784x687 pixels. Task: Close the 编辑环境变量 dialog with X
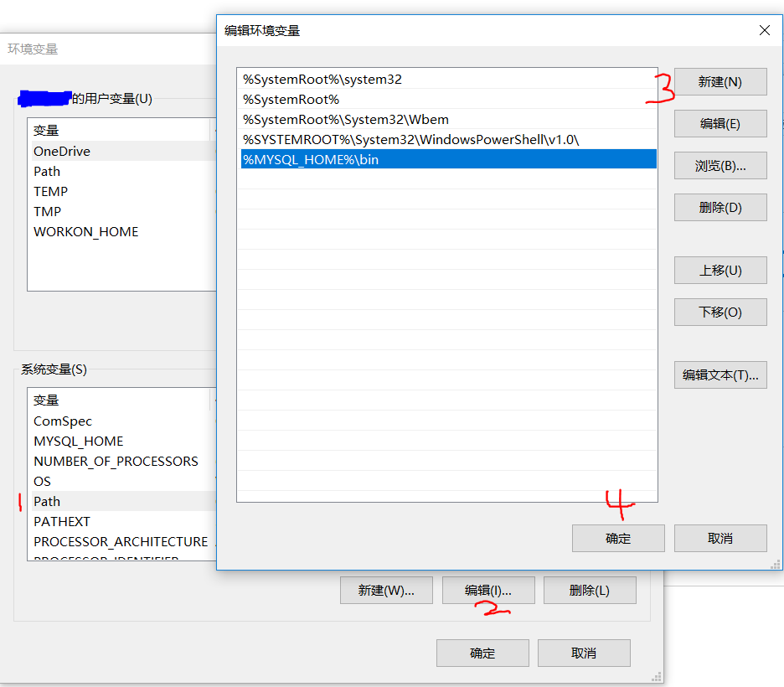764,29
